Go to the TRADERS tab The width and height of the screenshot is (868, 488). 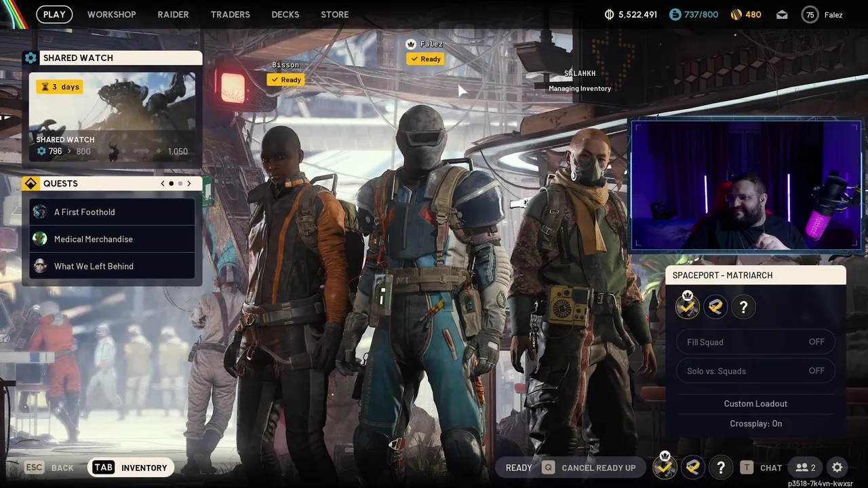[x=230, y=14]
